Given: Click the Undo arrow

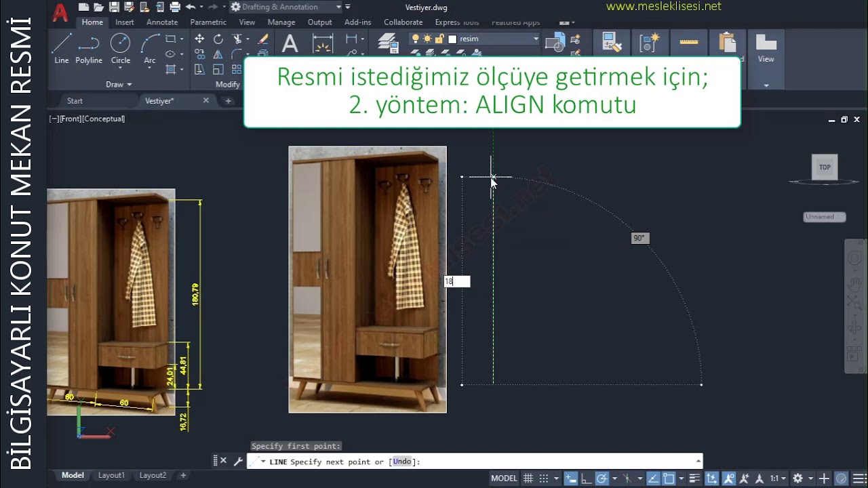Looking at the screenshot, I should coord(191,7).
